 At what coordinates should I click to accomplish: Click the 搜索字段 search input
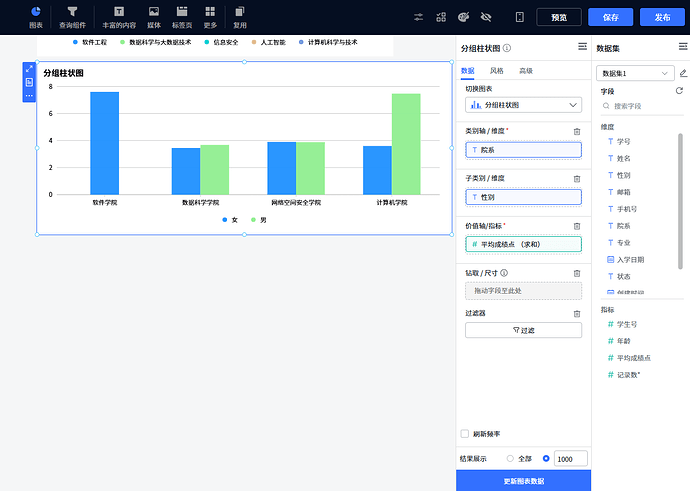[643, 106]
